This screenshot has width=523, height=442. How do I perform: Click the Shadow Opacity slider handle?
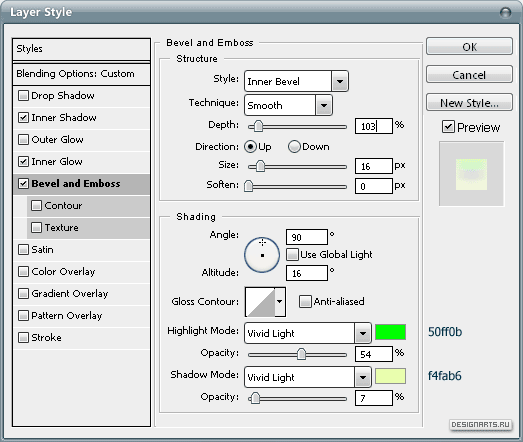(255, 398)
